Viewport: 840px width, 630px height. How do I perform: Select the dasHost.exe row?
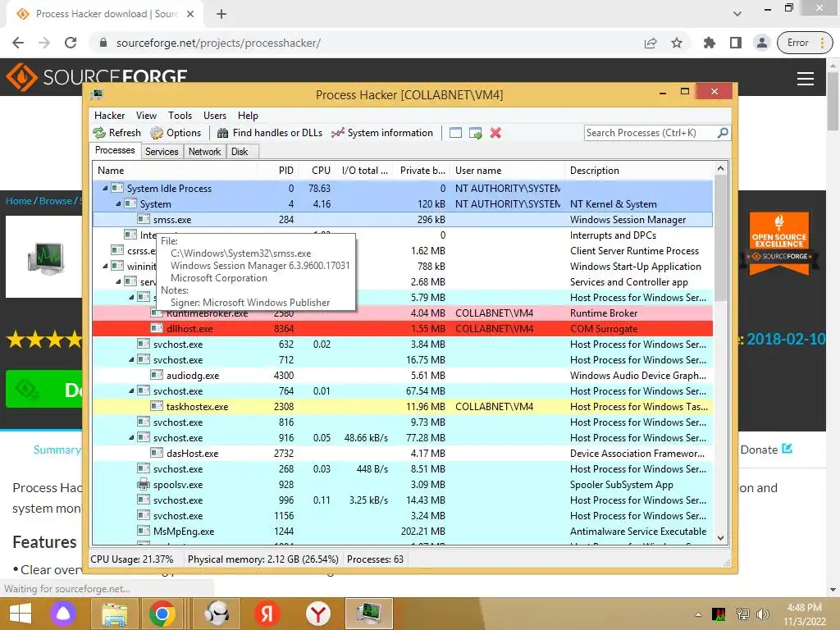pyautogui.click(x=402, y=453)
